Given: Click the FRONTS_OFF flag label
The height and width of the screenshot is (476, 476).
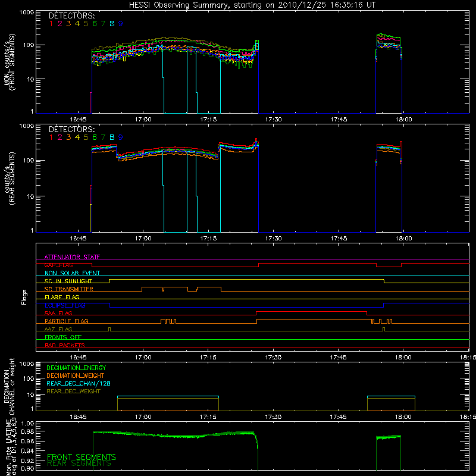Looking at the screenshot, I should click(x=63, y=337).
